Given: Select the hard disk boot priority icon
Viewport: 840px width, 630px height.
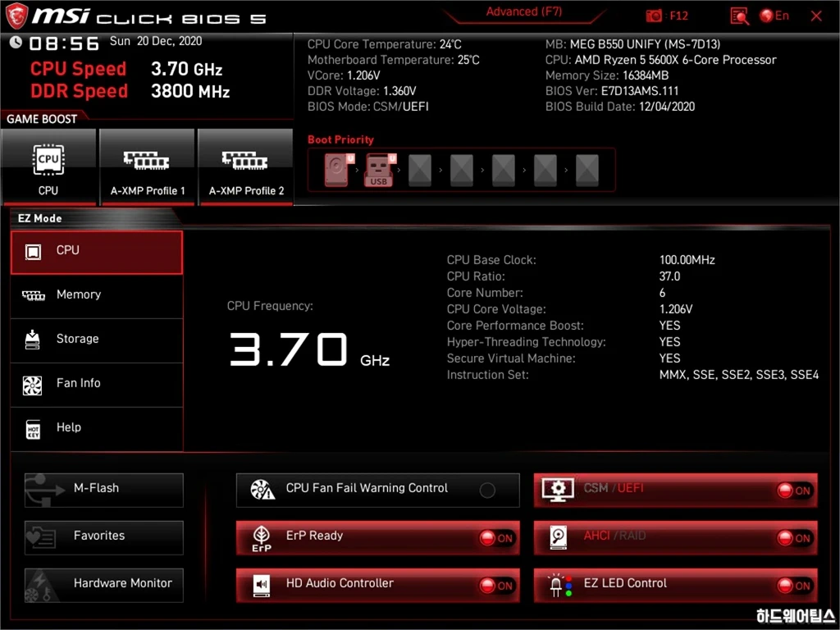Looking at the screenshot, I should point(337,170).
